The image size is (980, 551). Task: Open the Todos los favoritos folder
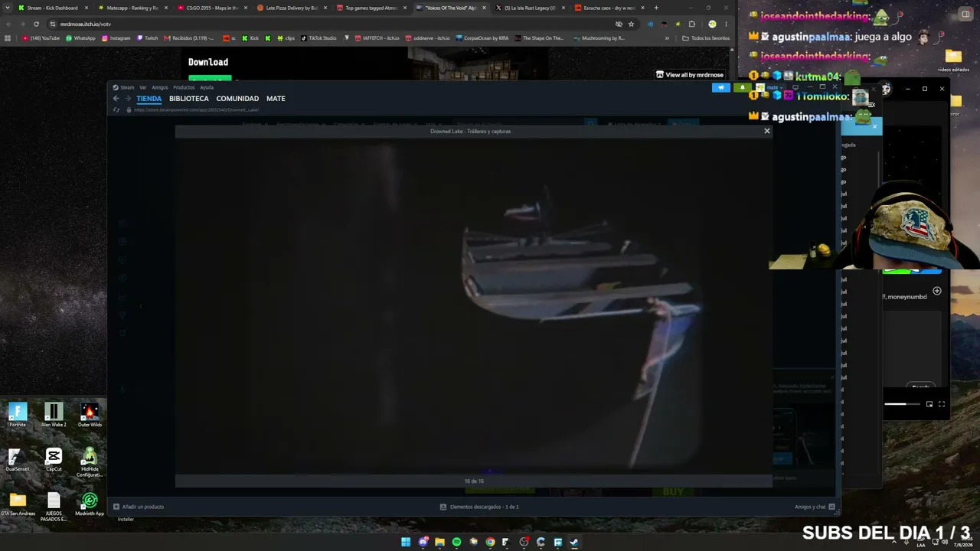click(x=706, y=38)
